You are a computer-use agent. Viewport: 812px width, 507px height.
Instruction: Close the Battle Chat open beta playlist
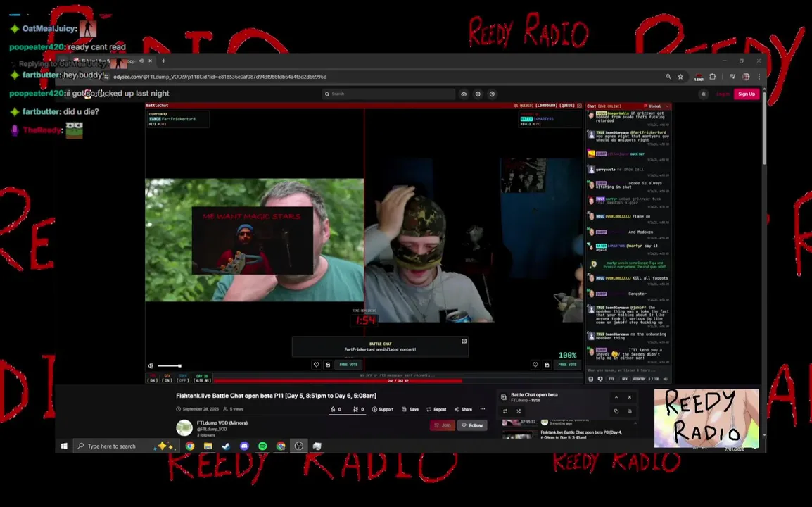tap(630, 397)
